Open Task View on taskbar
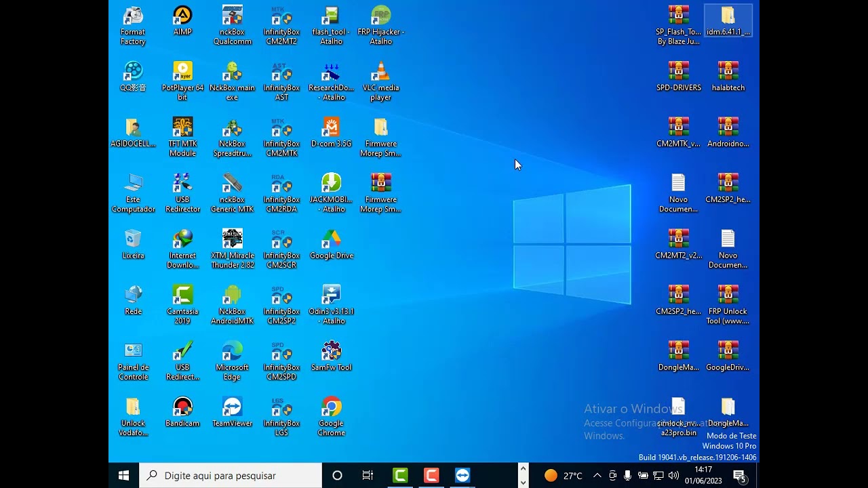Screen dimensions: 868x488 pyautogui.click(x=368, y=476)
